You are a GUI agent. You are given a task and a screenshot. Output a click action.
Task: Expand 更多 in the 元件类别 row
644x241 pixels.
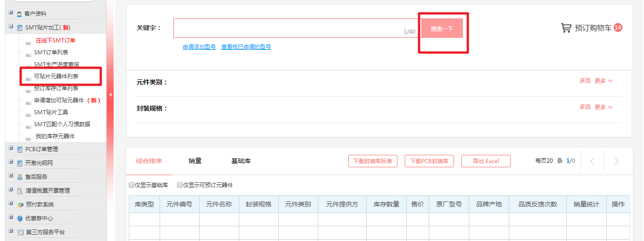click(x=604, y=81)
